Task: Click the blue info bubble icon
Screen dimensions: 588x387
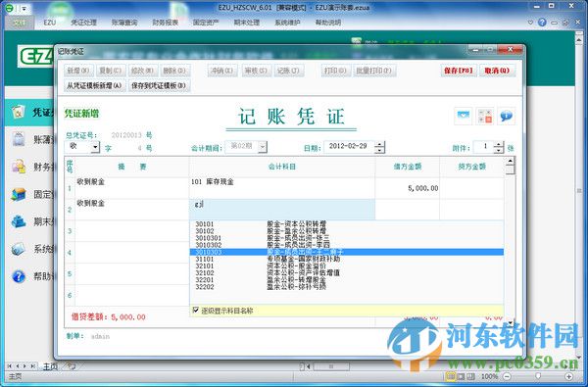Action: (x=506, y=116)
